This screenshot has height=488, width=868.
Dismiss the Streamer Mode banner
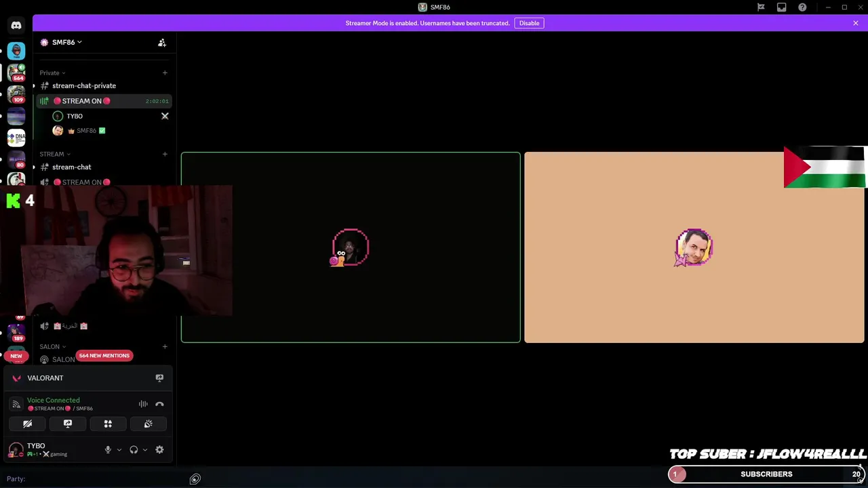coord(856,23)
